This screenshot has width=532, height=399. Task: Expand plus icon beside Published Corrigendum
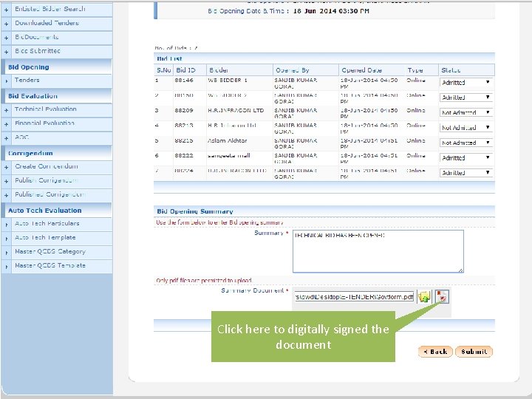pyautogui.click(x=6, y=195)
